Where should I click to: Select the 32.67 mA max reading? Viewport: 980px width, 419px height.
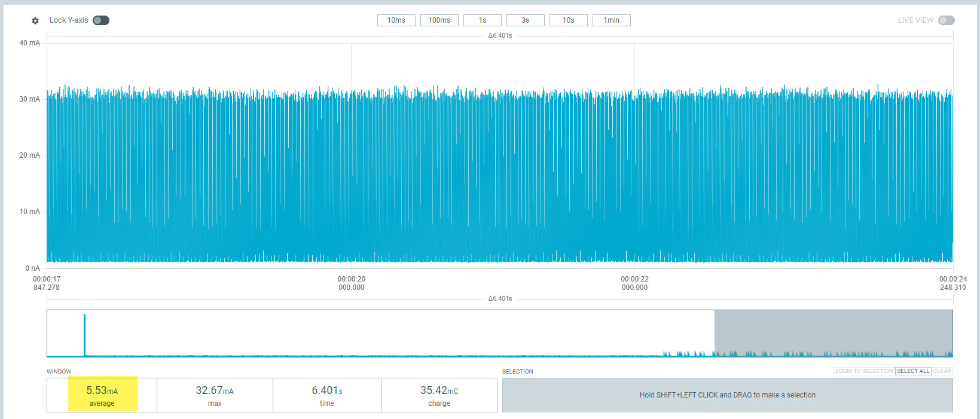(x=215, y=394)
